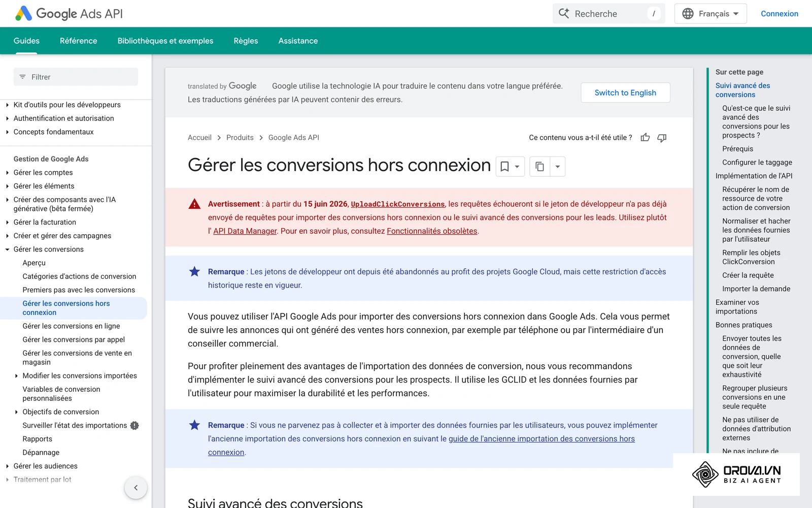Viewport: 812px width, 508px height.
Task: Expand Objectifs de conversion item
Action: click(x=16, y=412)
